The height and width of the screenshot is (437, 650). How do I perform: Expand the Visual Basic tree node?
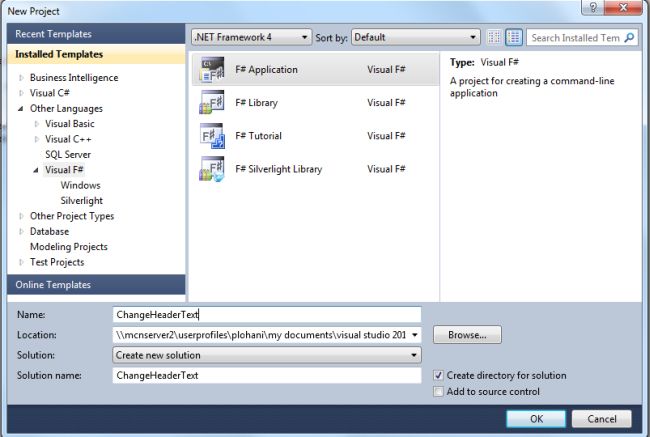tap(36, 124)
